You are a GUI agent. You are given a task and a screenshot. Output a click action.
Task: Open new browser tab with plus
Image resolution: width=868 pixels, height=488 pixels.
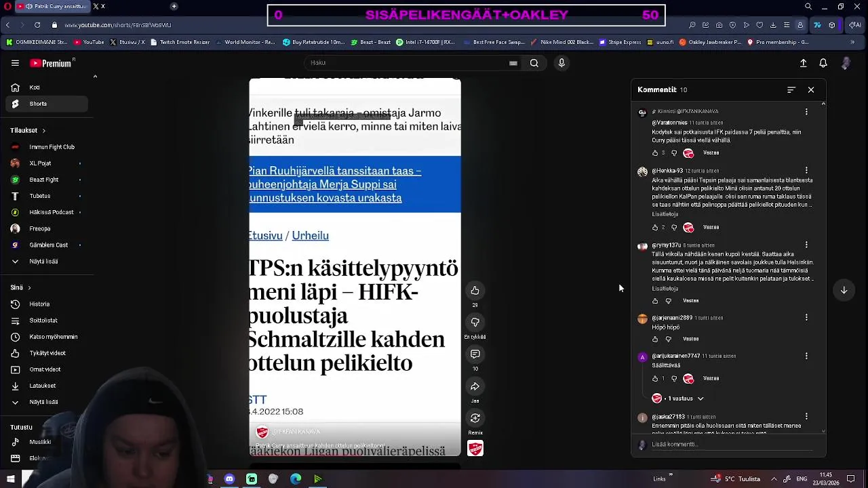[x=174, y=6]
